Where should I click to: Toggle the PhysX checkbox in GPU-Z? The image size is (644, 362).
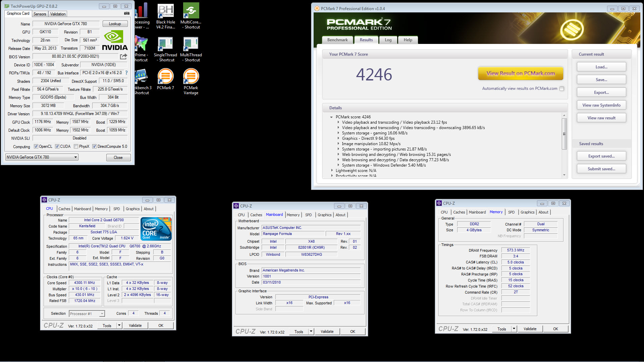click(x=76, y=146)
